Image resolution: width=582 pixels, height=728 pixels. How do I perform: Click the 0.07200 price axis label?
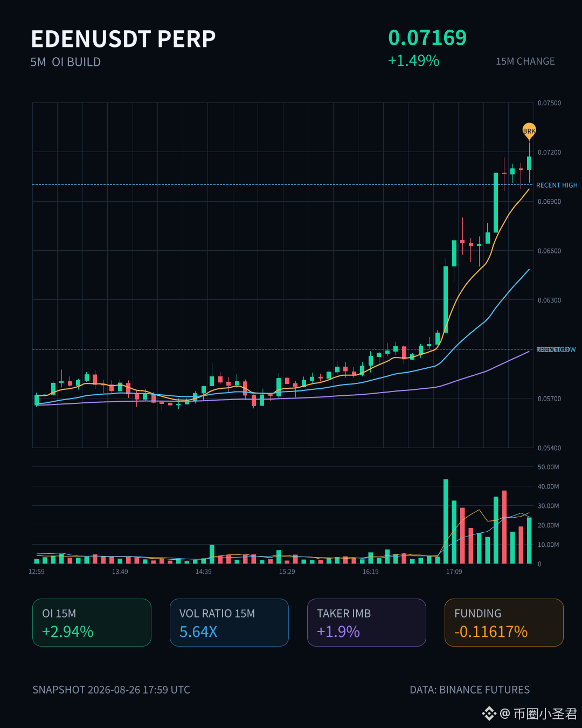pyautogui.click(x=549, y=153)
